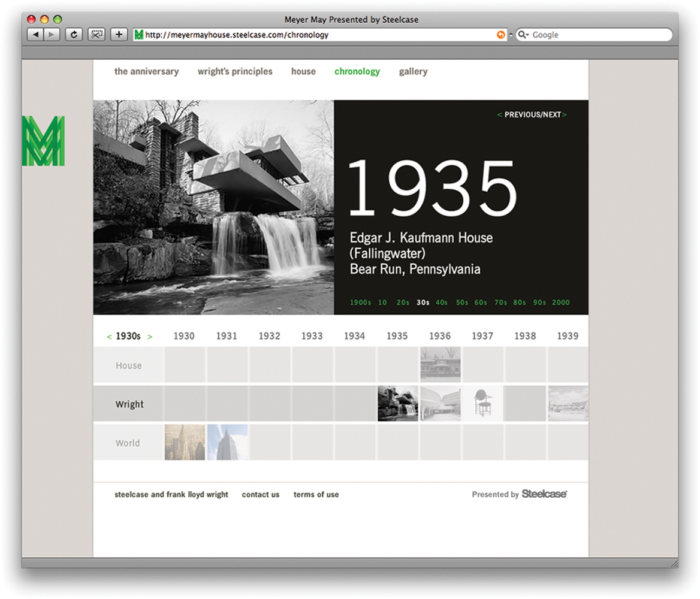Open the terms of use link
700x599 pixels.
pyautogui.click(x=316, y=495)
